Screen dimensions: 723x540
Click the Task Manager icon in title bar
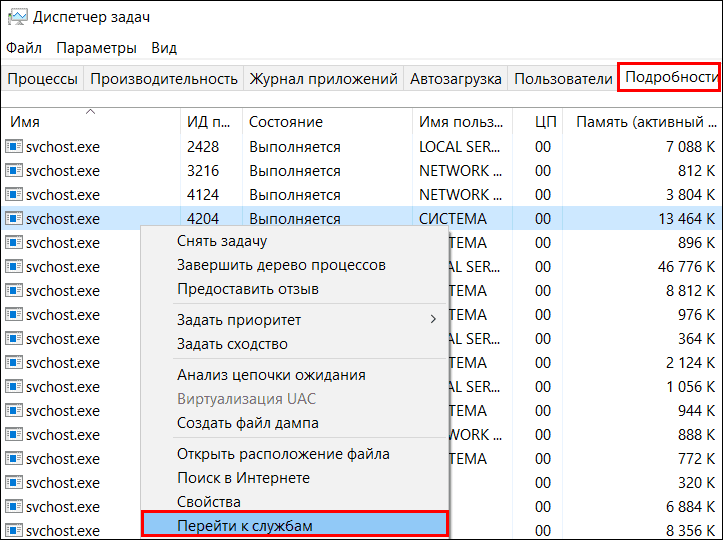16,17
